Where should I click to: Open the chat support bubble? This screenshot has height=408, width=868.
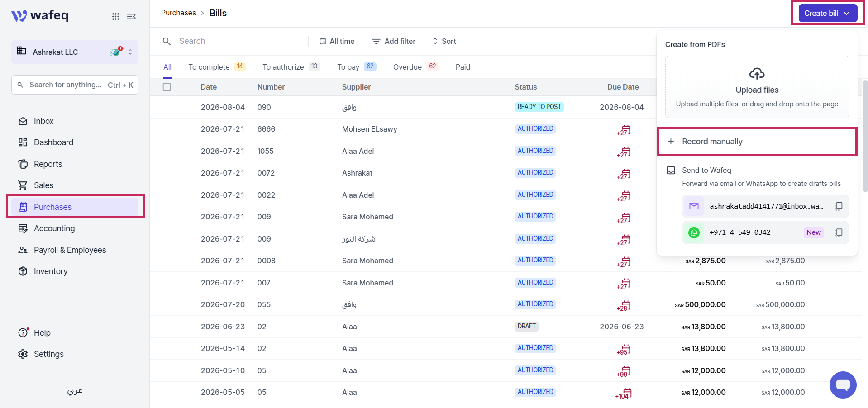coord(843,385)
